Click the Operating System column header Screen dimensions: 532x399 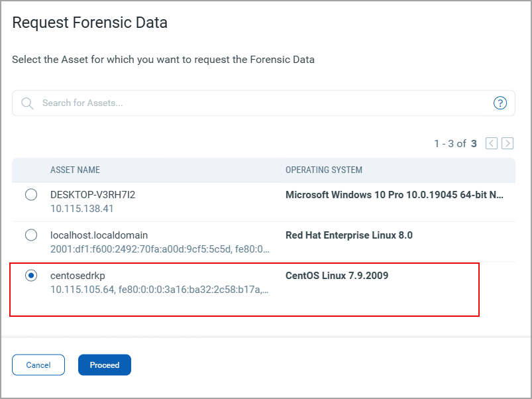pos(324,170)
